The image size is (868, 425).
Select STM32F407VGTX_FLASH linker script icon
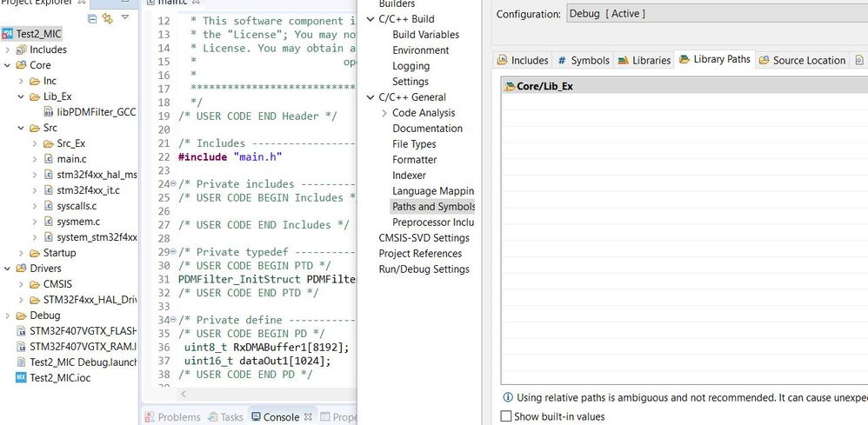point(21,331)
